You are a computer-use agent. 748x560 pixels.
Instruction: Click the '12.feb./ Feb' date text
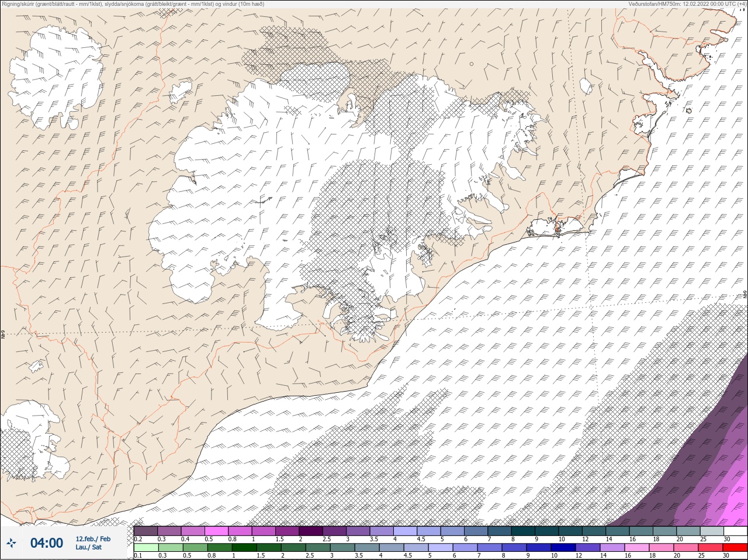tap(93, 539)
